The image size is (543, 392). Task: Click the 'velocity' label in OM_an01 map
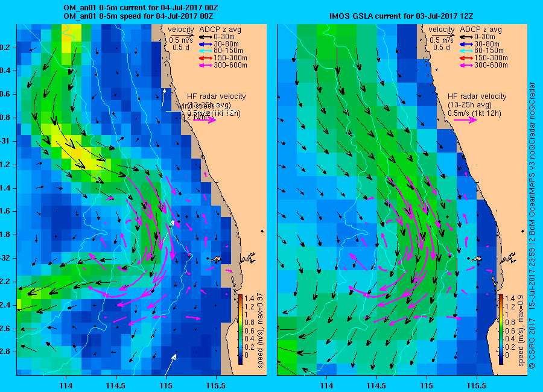pos(181,30)
